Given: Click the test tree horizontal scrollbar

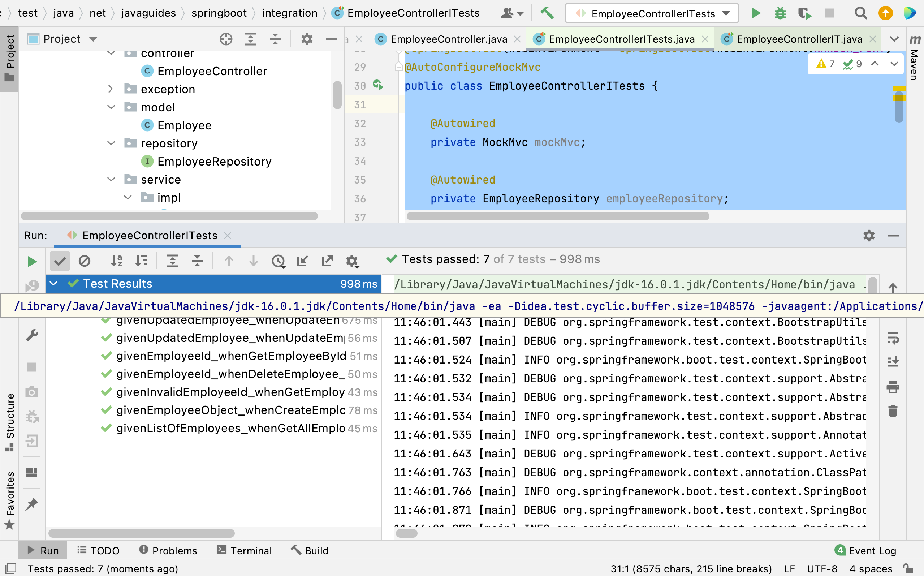Looking at the screenshot, I should (x=141, y=533).
